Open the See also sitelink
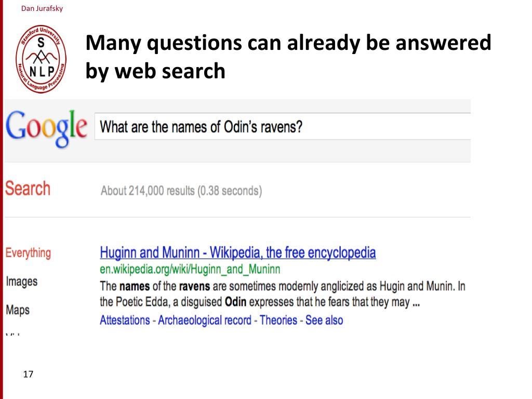Screen dimensions: 532x399 point(324,320)
